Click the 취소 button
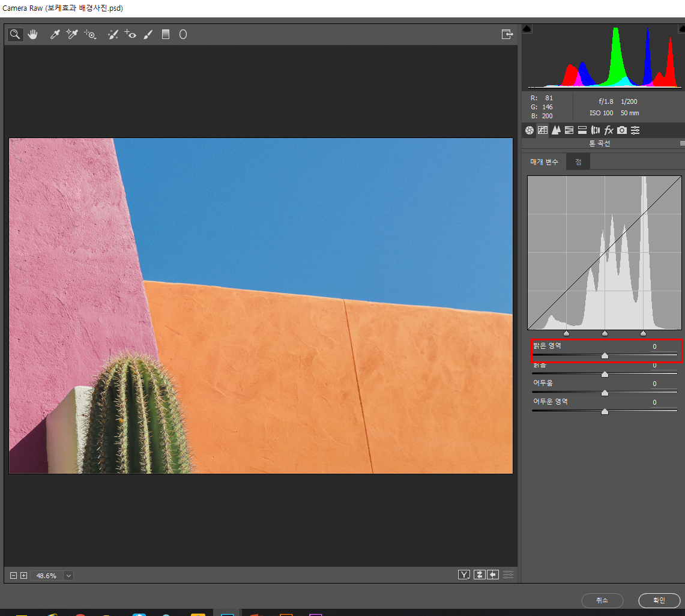Viewport: 685px width, 616px height. coord(602,600)
